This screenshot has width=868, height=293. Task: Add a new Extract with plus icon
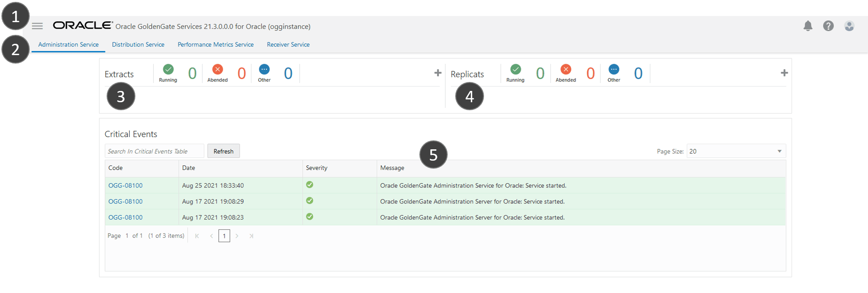pyautogui.click(x=438, y=73)
